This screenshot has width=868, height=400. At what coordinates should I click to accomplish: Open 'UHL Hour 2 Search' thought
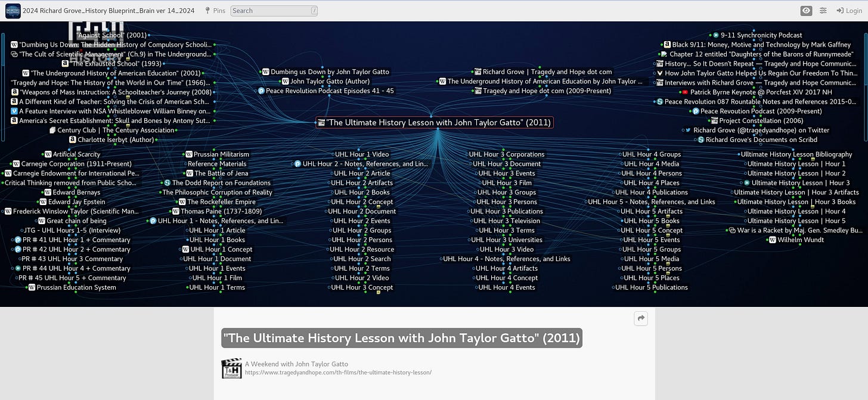(362, 259)
